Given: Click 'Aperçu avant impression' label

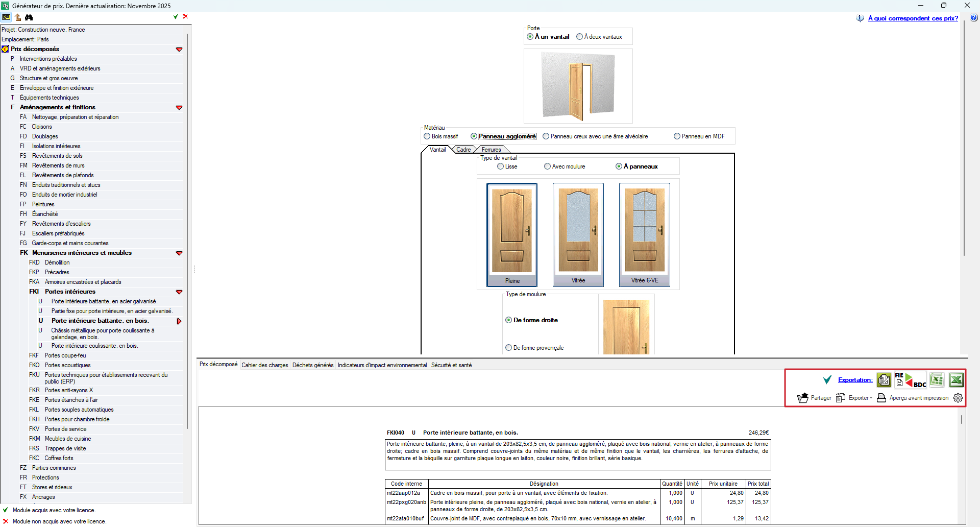Looking at the screenshot, I should 919,398.
